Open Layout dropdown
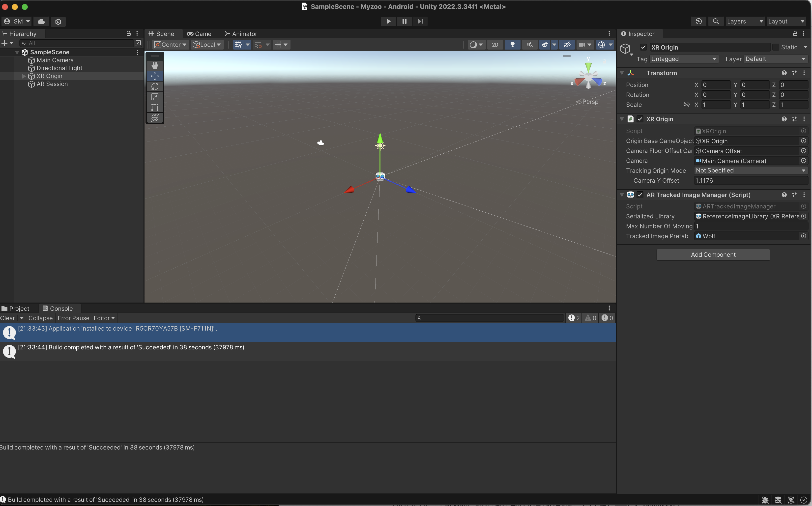Screen dimensions: 812x506 click(x=786, y=21)
